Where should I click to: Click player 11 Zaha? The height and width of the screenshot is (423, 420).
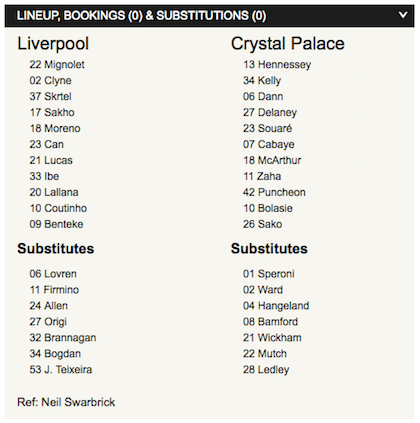pos(262,176)
